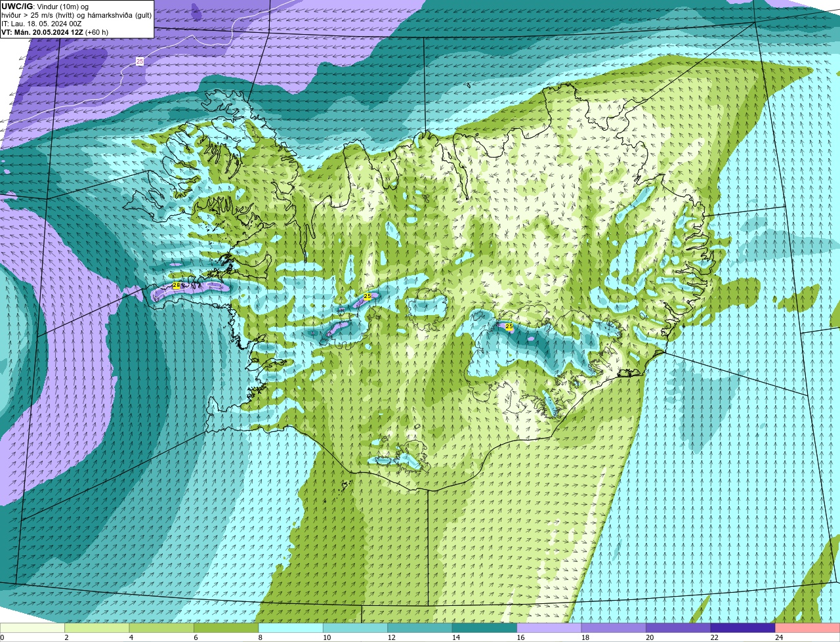Viewport: 840px width, 642px height.
Task: Click the legend scale label "10"
Action: (x=327, y=637)
